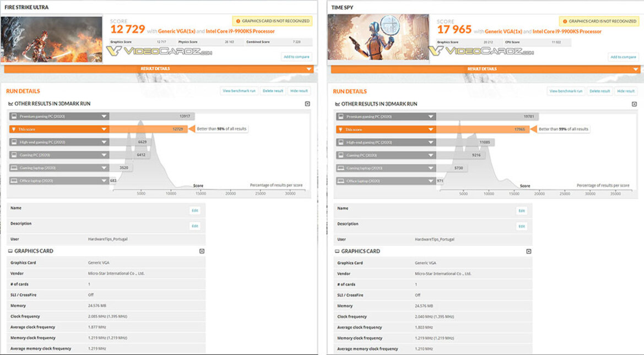Select Micro-Star International vendor in Fire Strike Ultra
The image size is (644, 355).
[116, 274]
